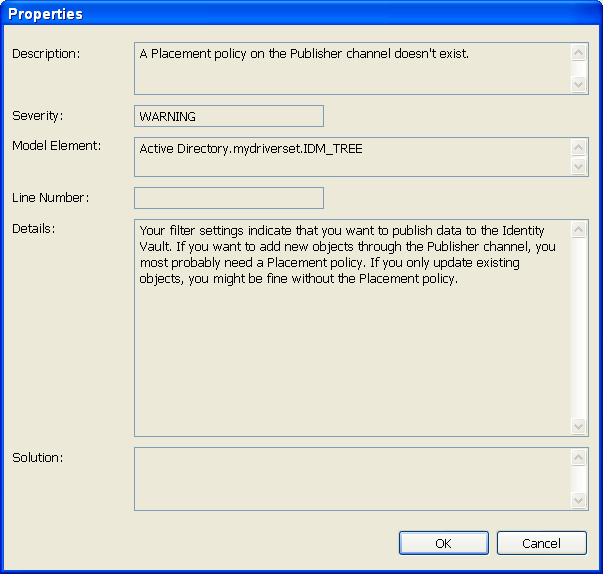Click the empty Line Number field
603x574 pixels.
point(229,198)
